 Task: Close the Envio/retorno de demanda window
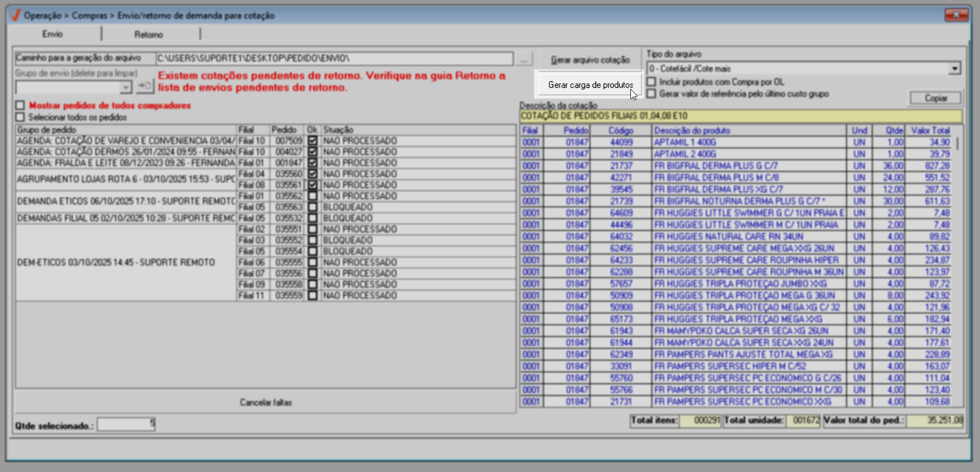(956, 15)
